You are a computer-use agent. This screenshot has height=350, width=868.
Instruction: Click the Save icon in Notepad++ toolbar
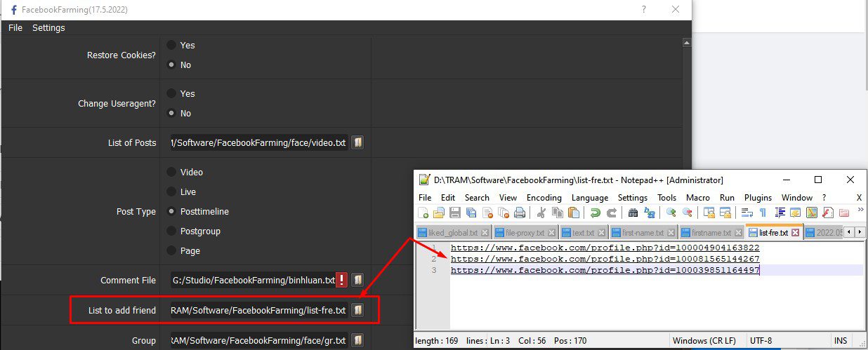[x=454, y=213]
